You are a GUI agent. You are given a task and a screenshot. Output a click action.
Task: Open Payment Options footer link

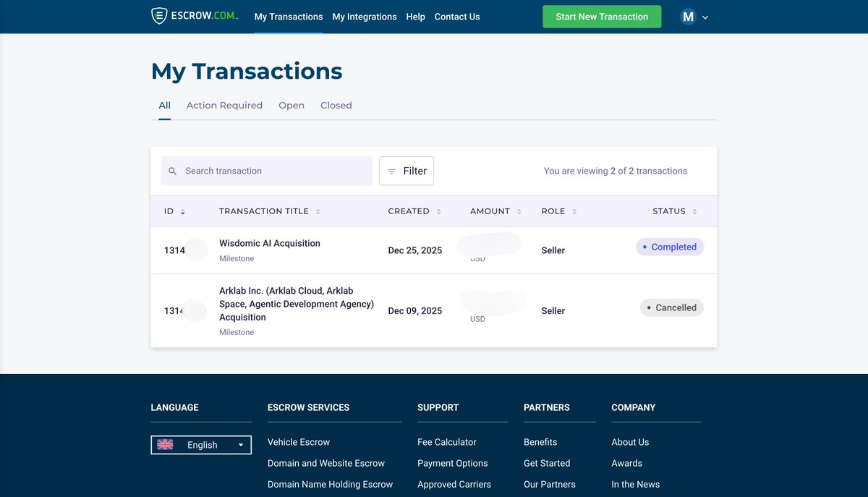pyautogui.click(x=453, y=463)
